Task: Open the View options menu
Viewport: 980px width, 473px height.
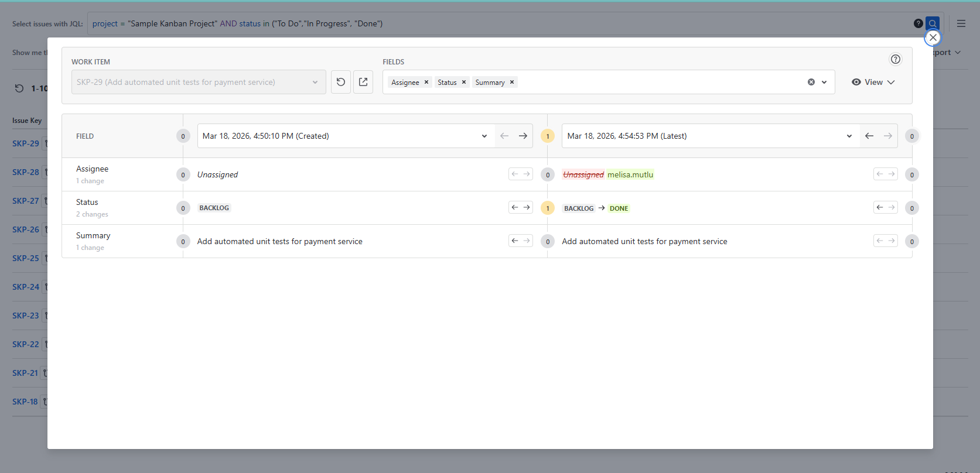Action: tap(873, 82)
